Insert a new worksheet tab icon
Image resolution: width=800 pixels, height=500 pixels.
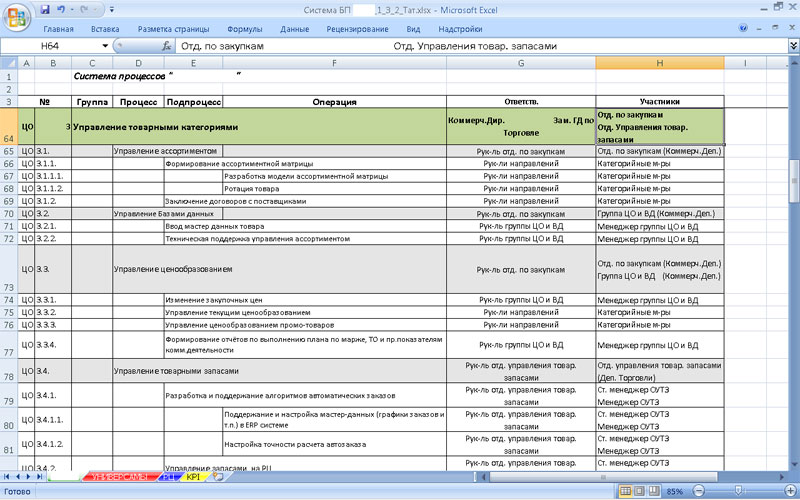219,479
